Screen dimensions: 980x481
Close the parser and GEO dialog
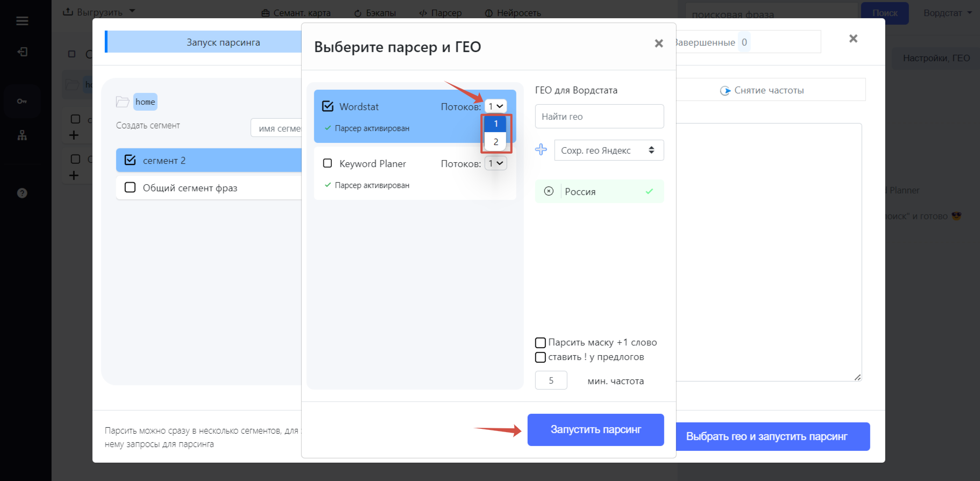[x=658, y=44]
